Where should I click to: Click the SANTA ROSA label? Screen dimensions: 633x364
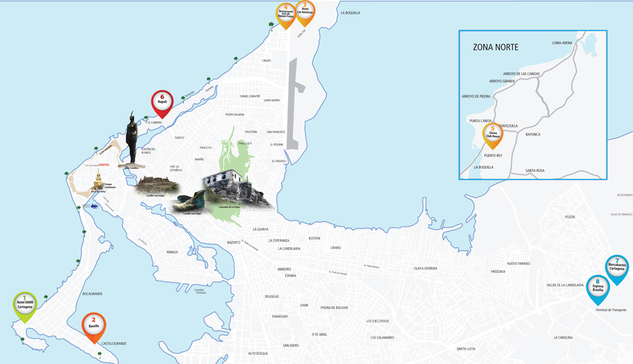(x=535, y=170)
